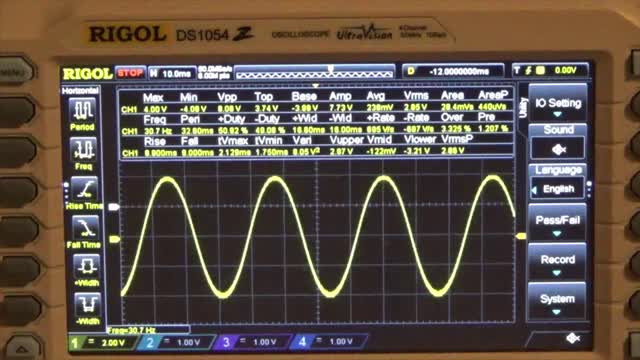This screenshot has width=640, height=360.
Task: Select channel 3 label at 1.00V
Action: (x=253, y=342)
